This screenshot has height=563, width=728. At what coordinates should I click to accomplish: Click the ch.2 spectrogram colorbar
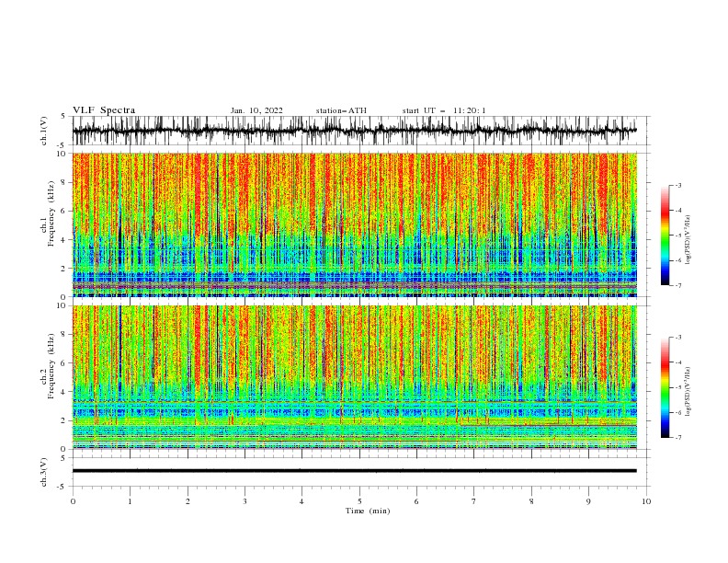tap(665, 387)
